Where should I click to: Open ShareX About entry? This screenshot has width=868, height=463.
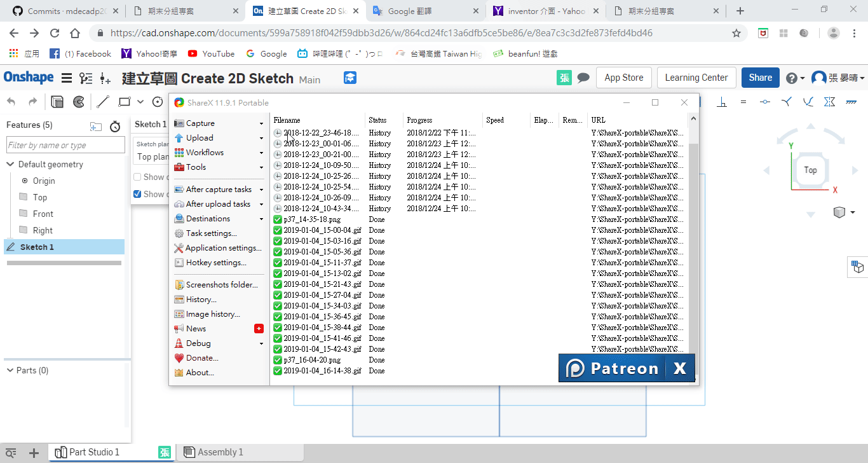tap(194, 373)
